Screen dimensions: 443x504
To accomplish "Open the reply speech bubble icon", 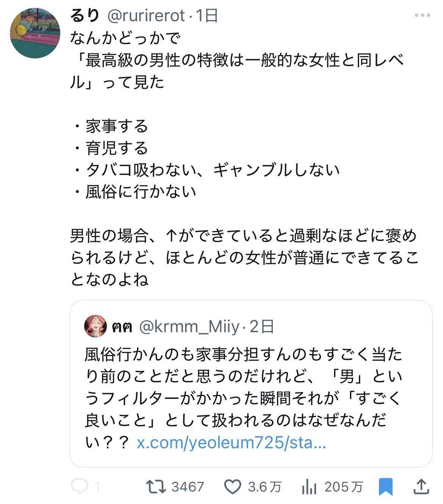I will tap(80, 487).
